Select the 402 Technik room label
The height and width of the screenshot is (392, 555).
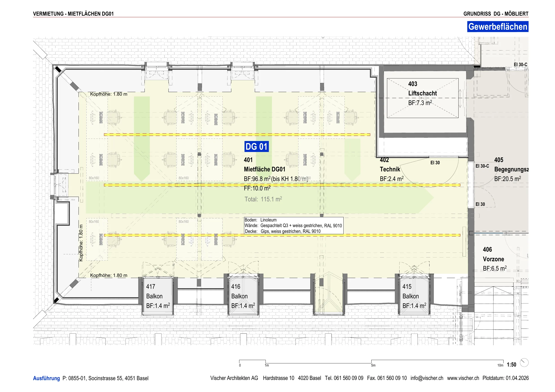tap(392, 169)
